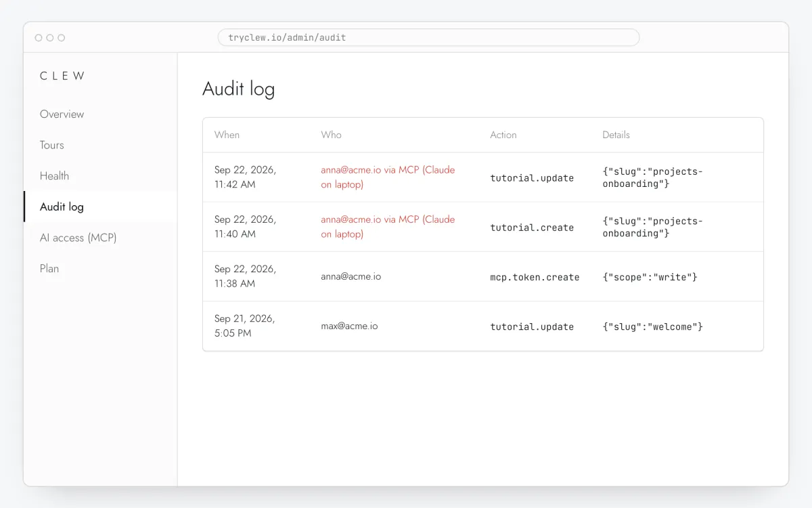Click the Sep 22, 2026, 11:40 AM timestamp
Image resolution: width=812 pixels, height=508 pixels.
245,226
